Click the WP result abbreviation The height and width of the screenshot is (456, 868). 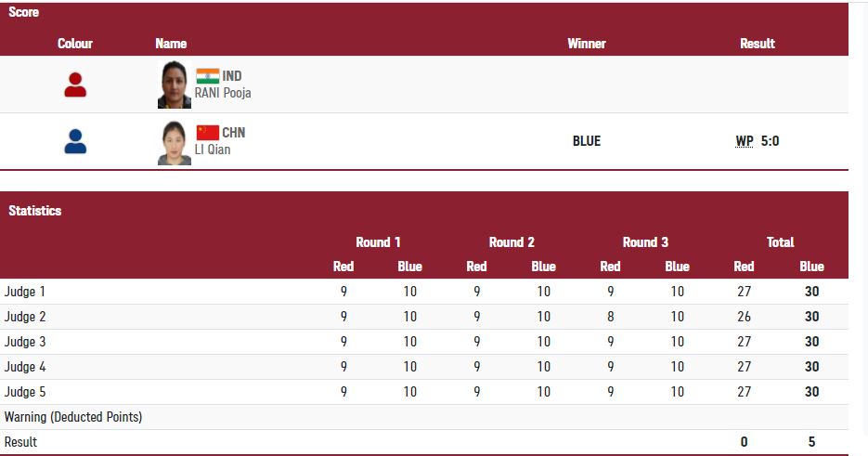pyautogui.click(x=745, y=141)
